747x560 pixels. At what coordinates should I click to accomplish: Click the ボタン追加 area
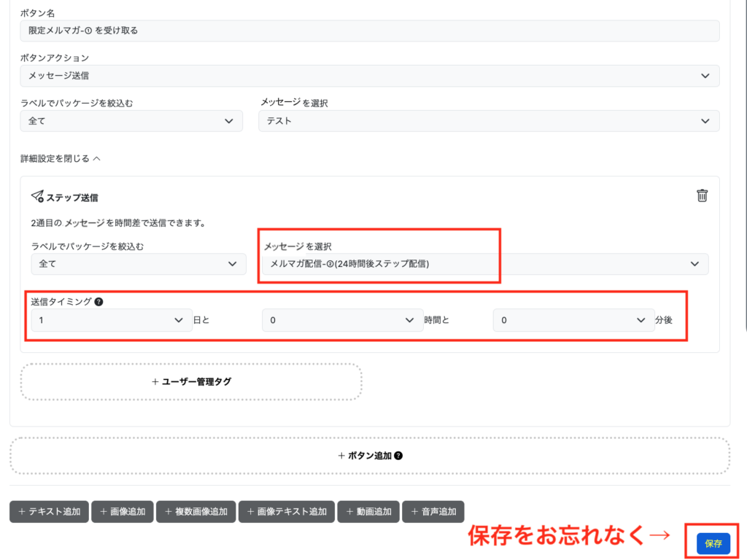[x=370, y=456]
